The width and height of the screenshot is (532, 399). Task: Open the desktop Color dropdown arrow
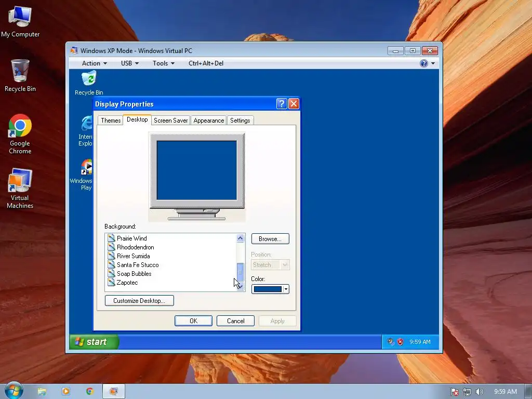point(286,289)
